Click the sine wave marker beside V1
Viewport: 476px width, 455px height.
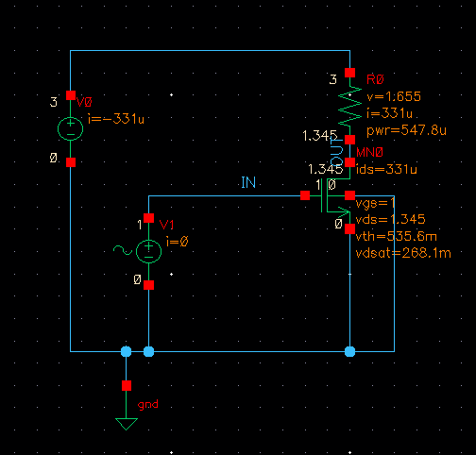click(x=123, y=250)
